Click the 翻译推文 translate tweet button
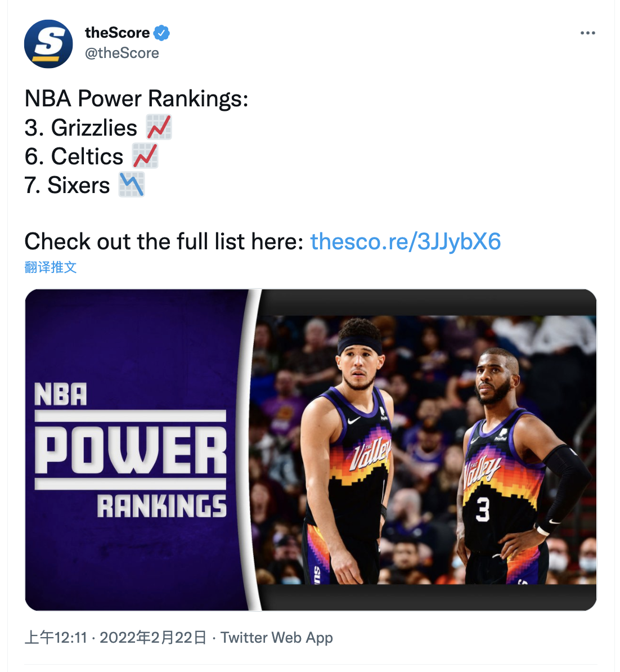Image resolution: width=620 pixels, height=672 pixels. tap(51, 267)
